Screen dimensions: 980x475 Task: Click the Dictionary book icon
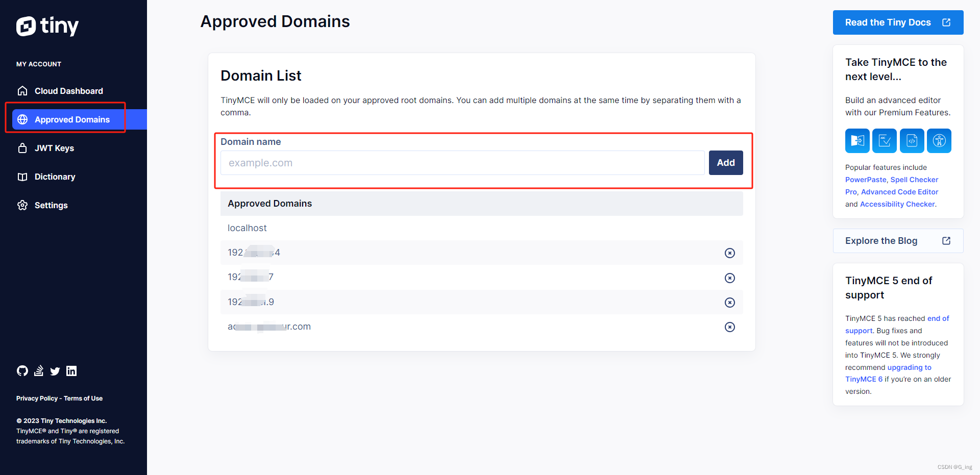[x=22, y=177]
